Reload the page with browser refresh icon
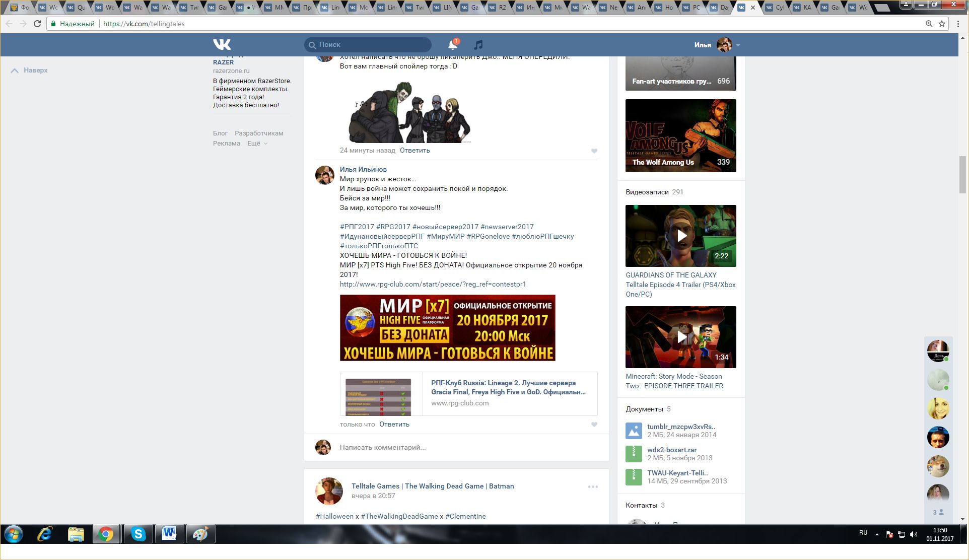The image size is (969, 560). coord(37,24)
